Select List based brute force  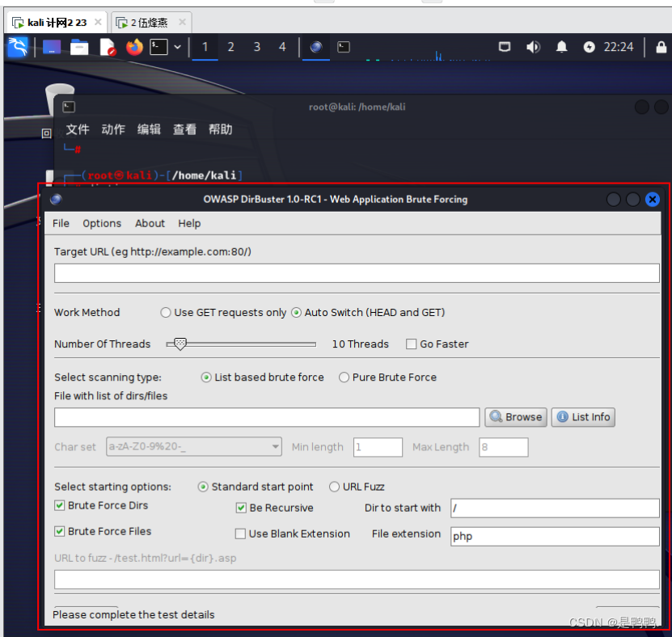263,378
